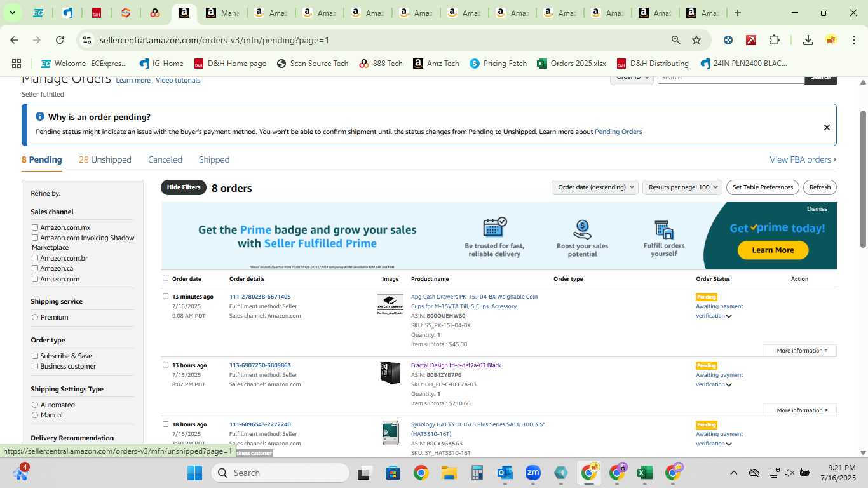Open the browser Extensions puzzle icon

tap(774, 40)
